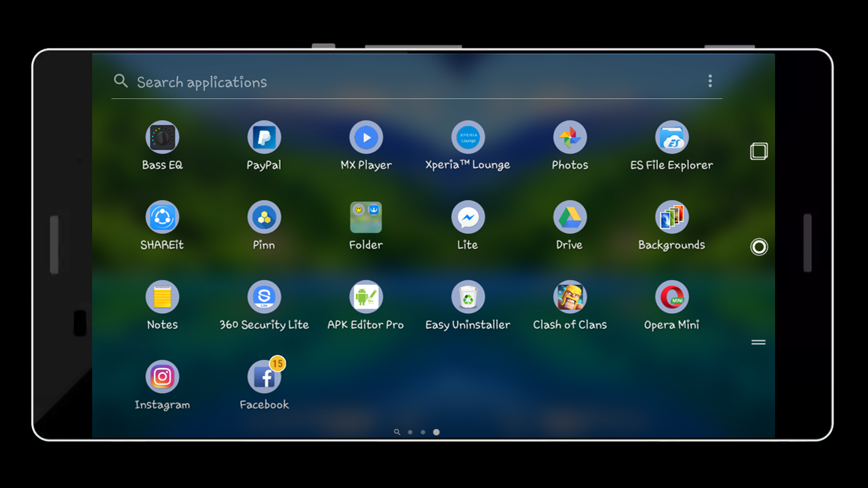
Task: Open the app Folder
Action: pyautogui.click(x=366, y=218)
